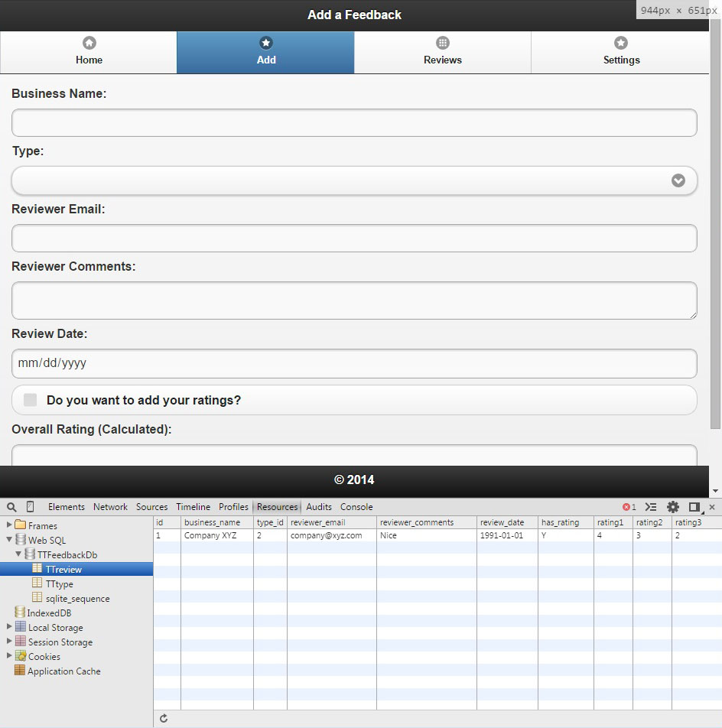Viewport: 722px width, 728px height.
Task: Click the refresh table icon
Action: click(x=164, y=719)
